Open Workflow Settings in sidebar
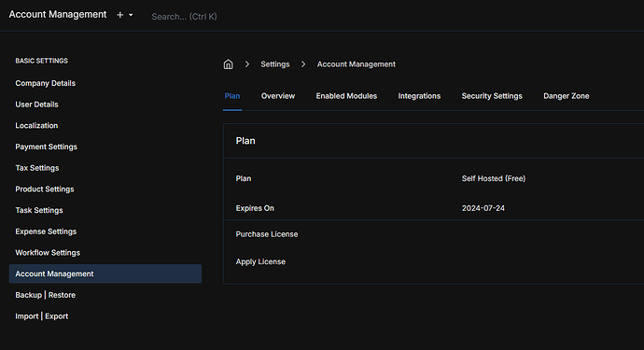This screenshot has width=644, height=350. pos(48,253)
